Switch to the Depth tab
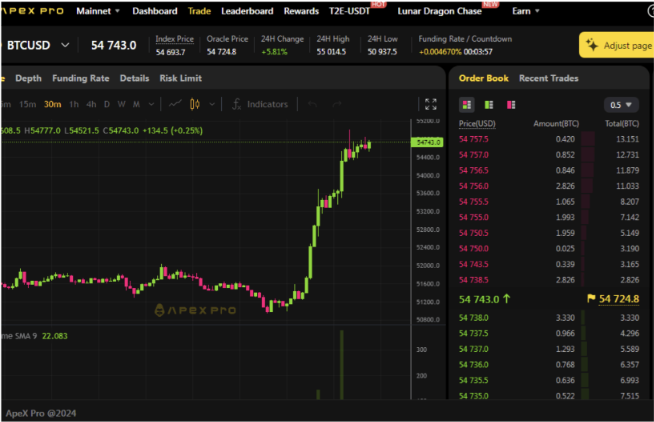The width and height of the screenshot is (654, 422). click(x=28, y=78)
